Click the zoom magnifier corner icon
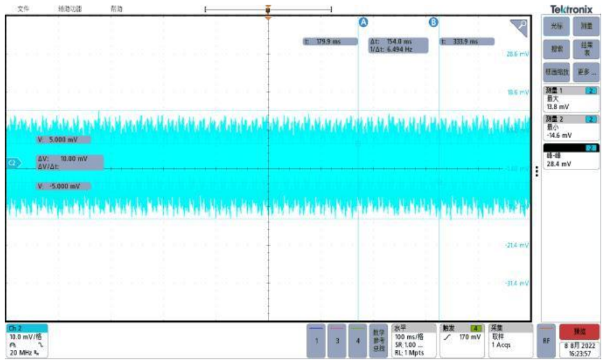 (519, 28)
